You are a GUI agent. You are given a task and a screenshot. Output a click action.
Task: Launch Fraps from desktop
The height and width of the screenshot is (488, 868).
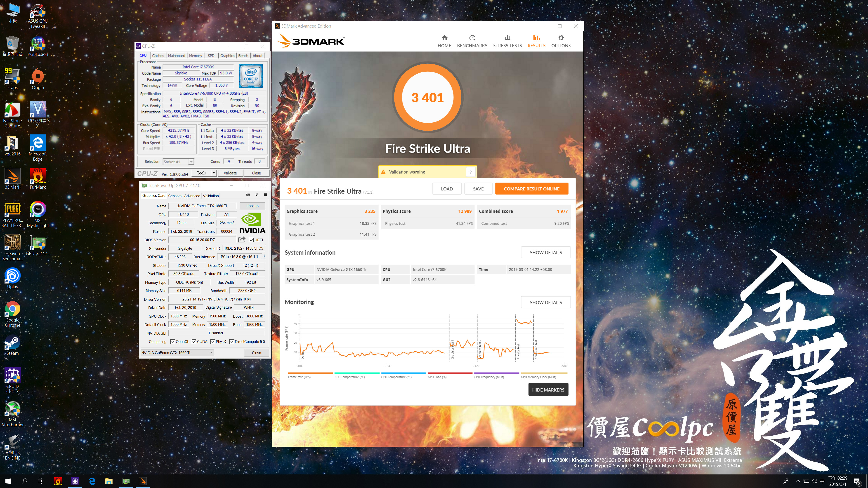pyautogui.click(x=12, y=79)
